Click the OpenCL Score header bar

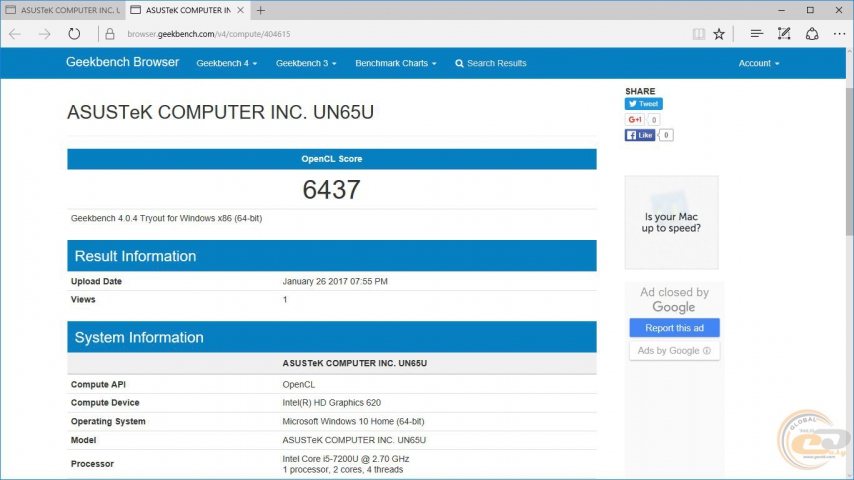[332, 159]
